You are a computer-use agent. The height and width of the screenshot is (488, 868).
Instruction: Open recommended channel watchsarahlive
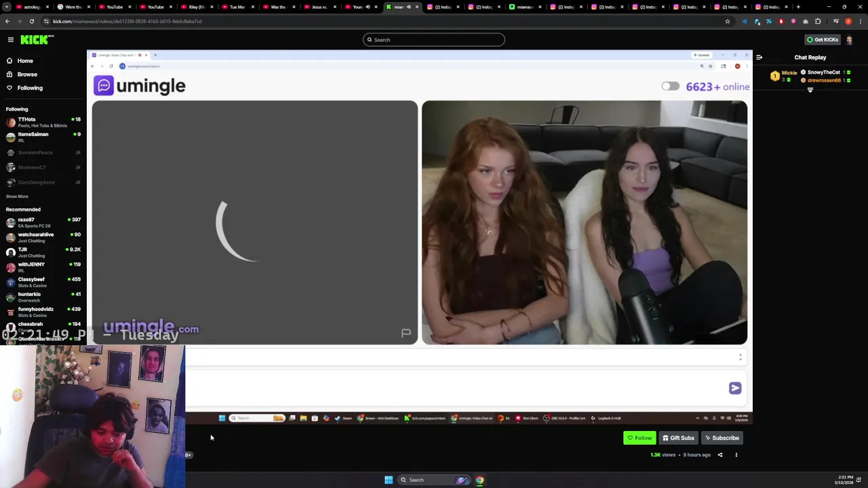click(x=43, y=237)
